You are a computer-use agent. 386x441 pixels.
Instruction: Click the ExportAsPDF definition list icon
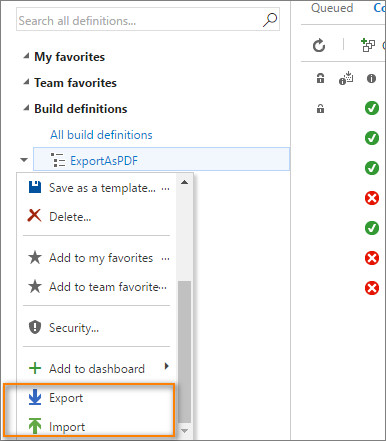pyautogui.click(x=58, y=160)
